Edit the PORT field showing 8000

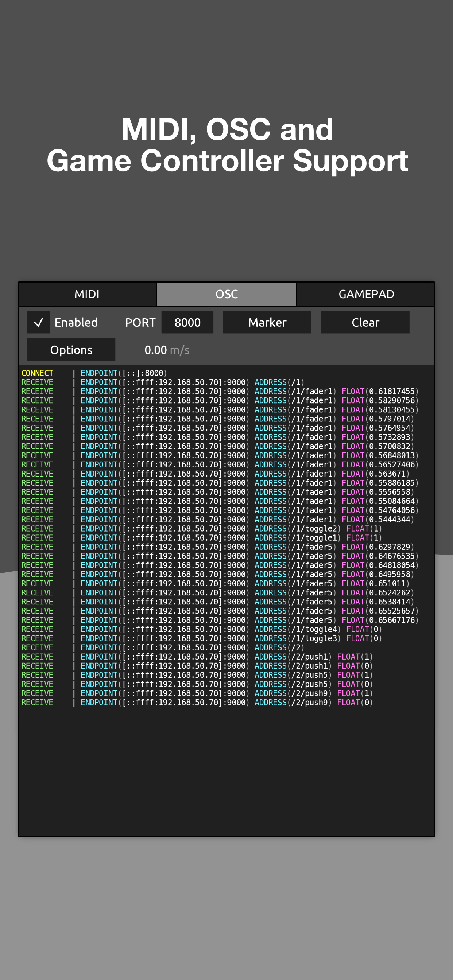(x=187, y=322)
